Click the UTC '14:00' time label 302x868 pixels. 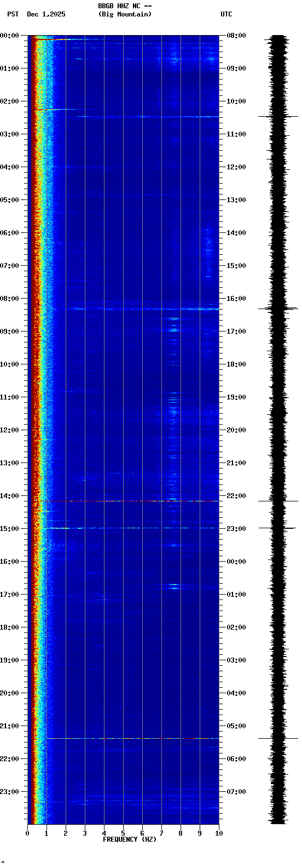coord(236,233)
